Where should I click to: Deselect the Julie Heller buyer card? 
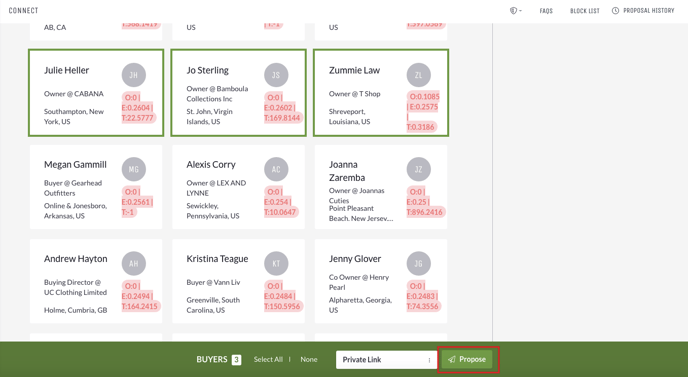point(96,93)
